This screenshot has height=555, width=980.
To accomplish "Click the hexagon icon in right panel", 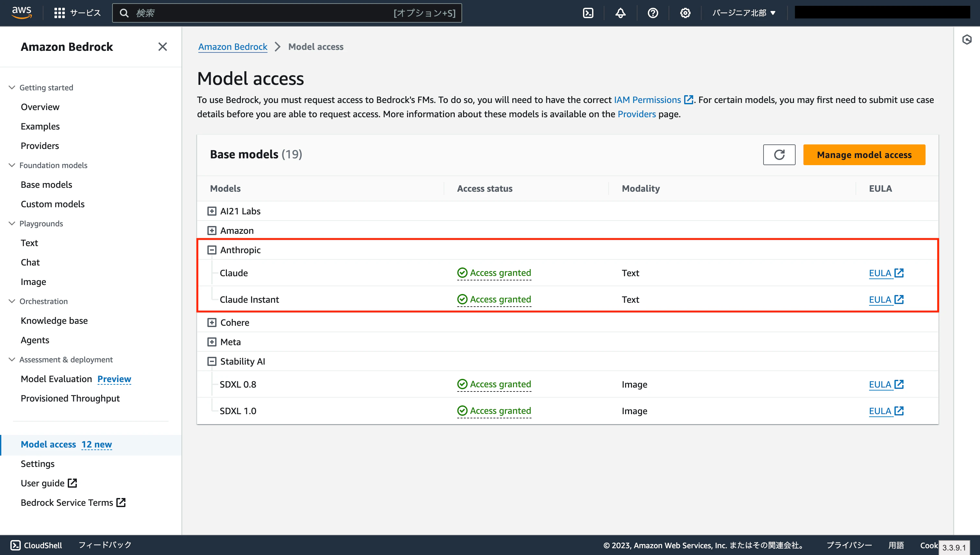I will (967, 39).
